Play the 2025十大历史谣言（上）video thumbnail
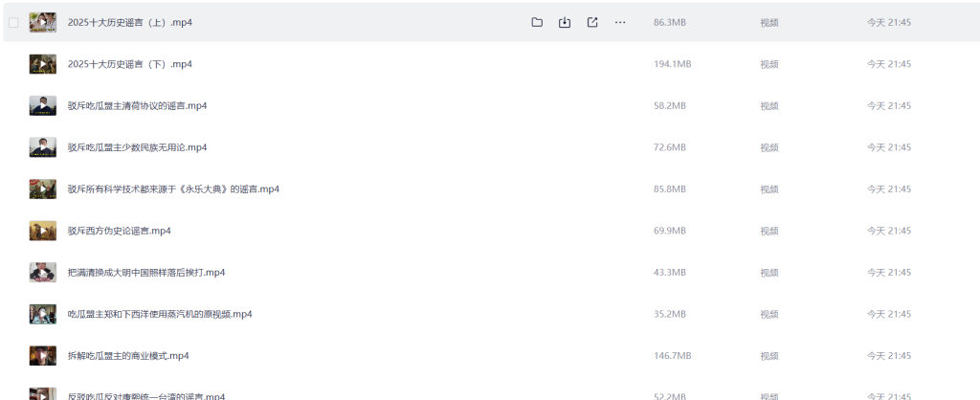The width and height of the screenshot is (980, 400). pos(43,22)
